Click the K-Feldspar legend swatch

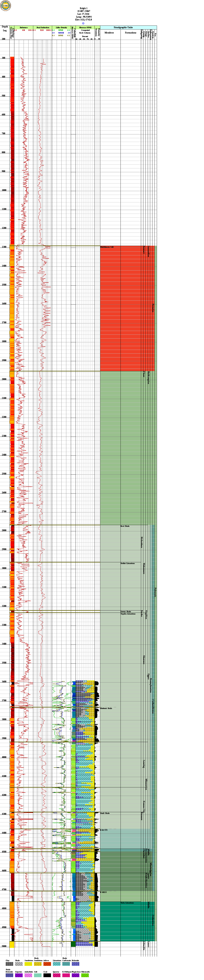[x=66, y=975]
